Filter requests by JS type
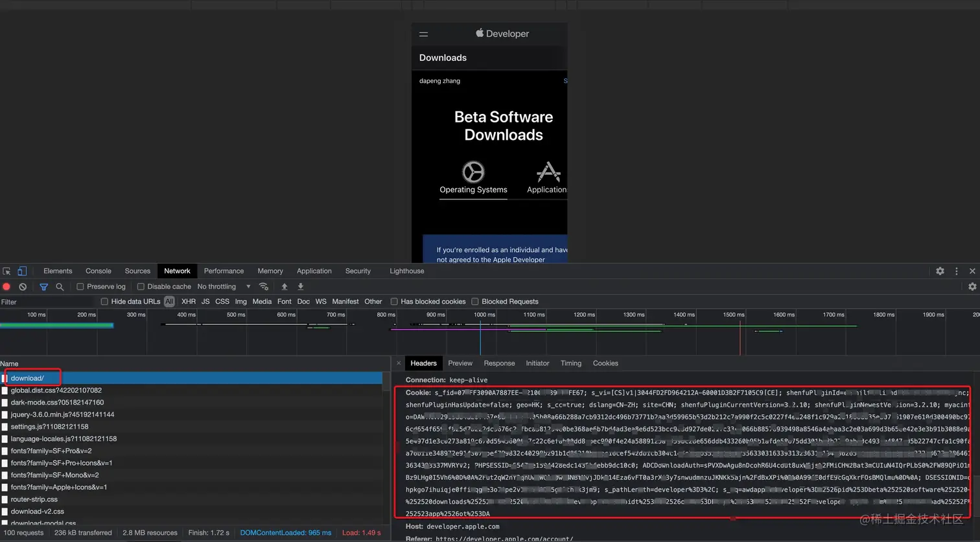 coord(205,302)
